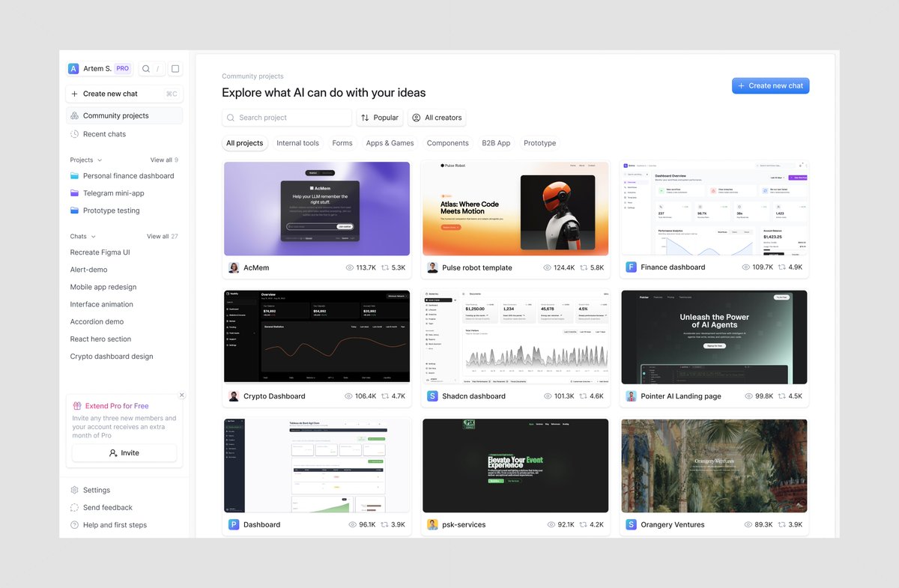Click Shadcn dashboard 'S' avatar
The height and width of the screenshot is (588, 899).
(x=432, y=396)
